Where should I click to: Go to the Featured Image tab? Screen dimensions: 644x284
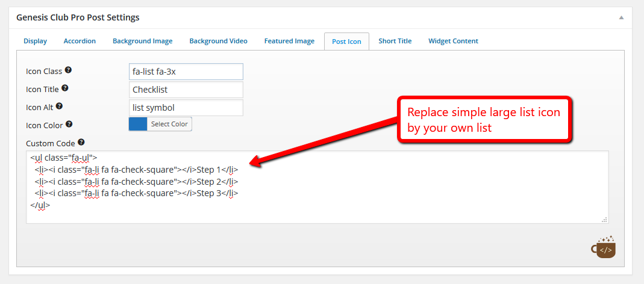289,41
